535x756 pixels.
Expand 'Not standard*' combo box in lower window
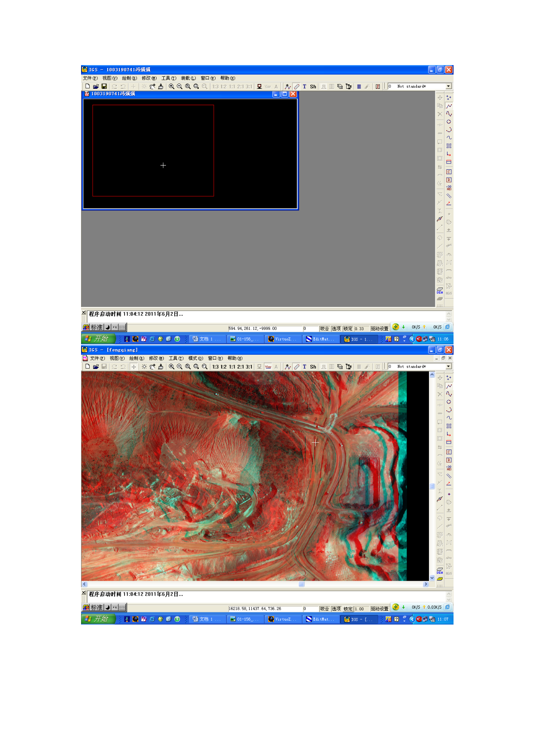coord(448,367)
